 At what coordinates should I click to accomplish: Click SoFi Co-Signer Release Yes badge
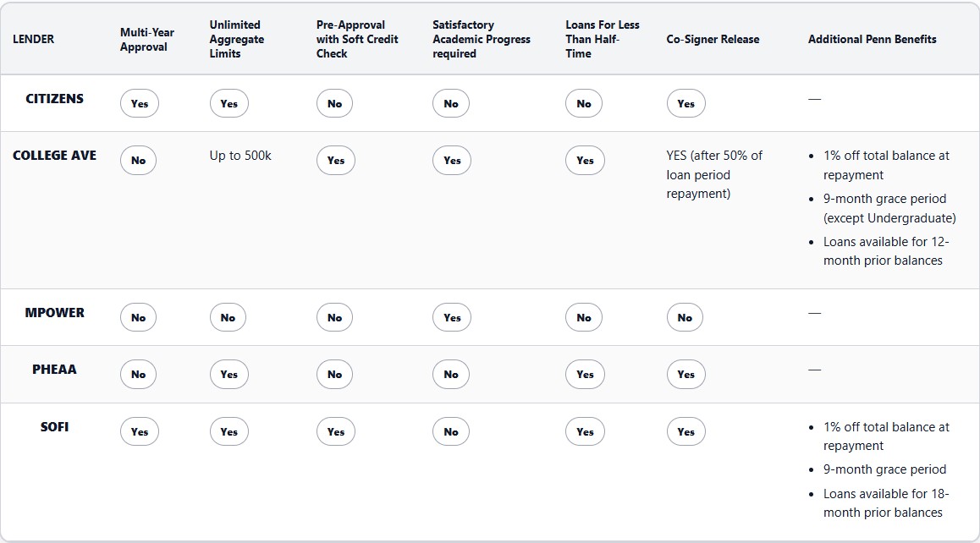point(685,431)
